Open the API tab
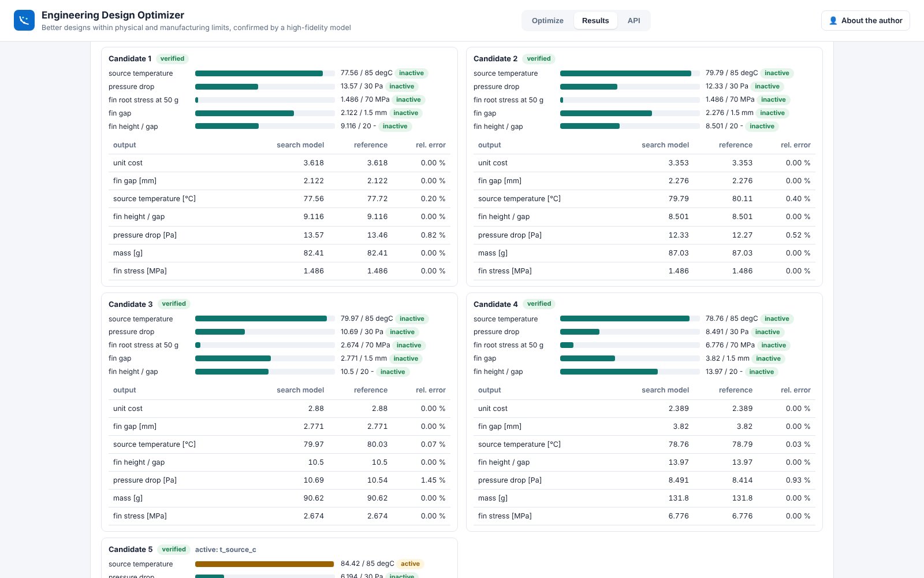 [x=634, y=20]
